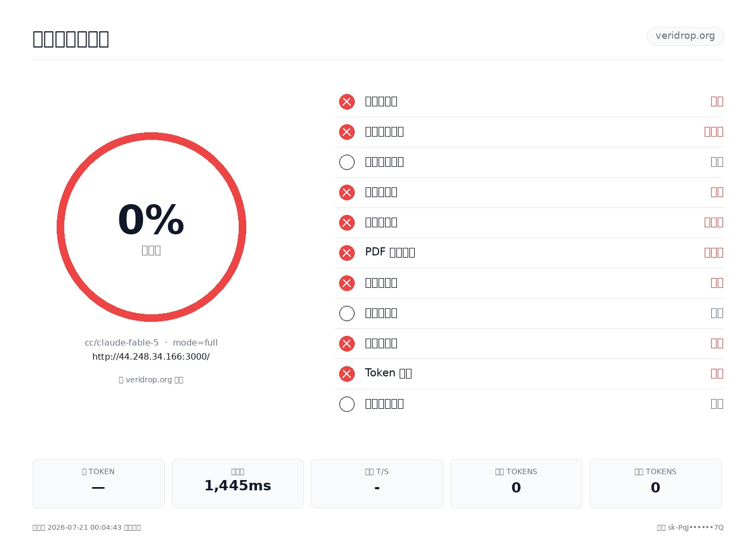Screen dimensions: 756x540
Task: Click the red X icon in the second checklist row
Action: (347, 132)
